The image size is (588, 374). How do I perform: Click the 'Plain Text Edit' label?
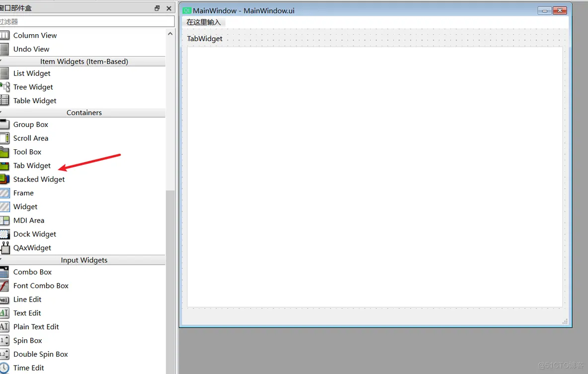(36, 327)
